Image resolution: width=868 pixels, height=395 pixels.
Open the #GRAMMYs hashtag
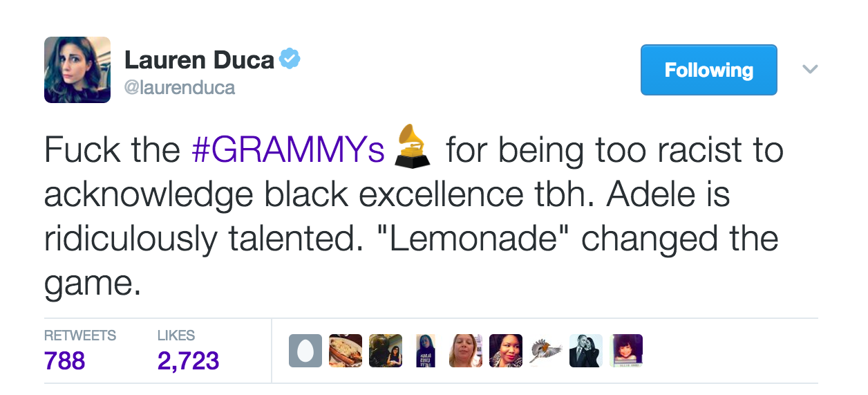[x=287, y=150]
